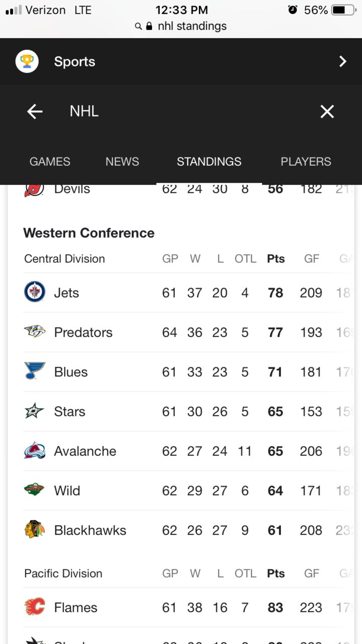Expand Sports with the right chevron
The height and width of the screenshot is (644, 362).
(342, 61)
